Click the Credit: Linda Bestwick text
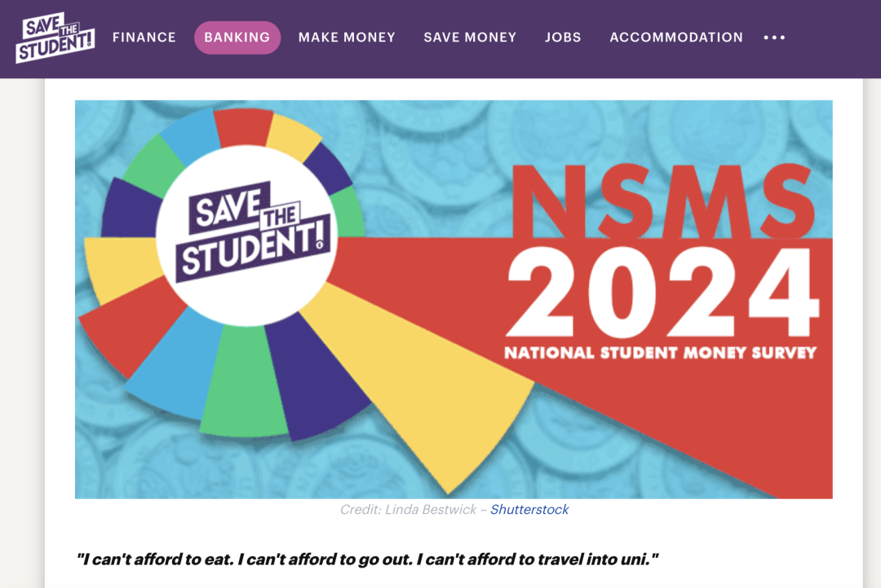 [x=408, y=510]
